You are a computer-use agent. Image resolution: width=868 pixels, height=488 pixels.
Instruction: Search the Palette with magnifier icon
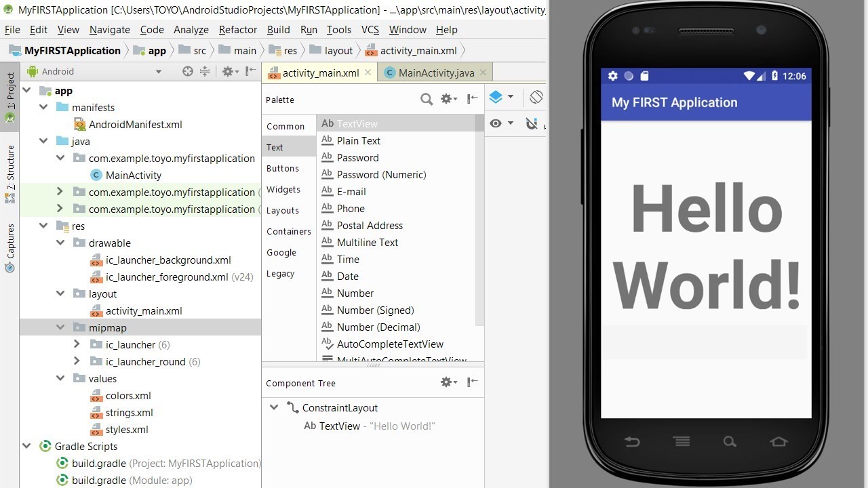pyautogui.click(x=427, y=100)
